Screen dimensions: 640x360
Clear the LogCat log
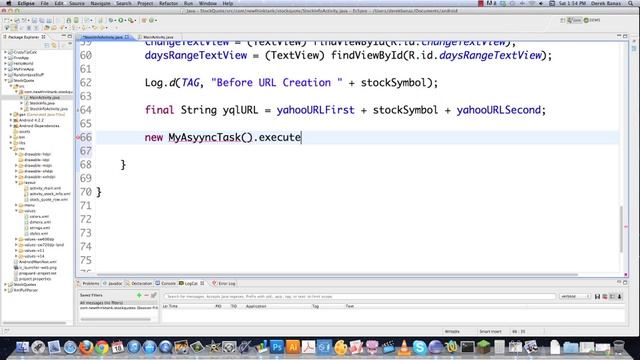tap(605, 296)
